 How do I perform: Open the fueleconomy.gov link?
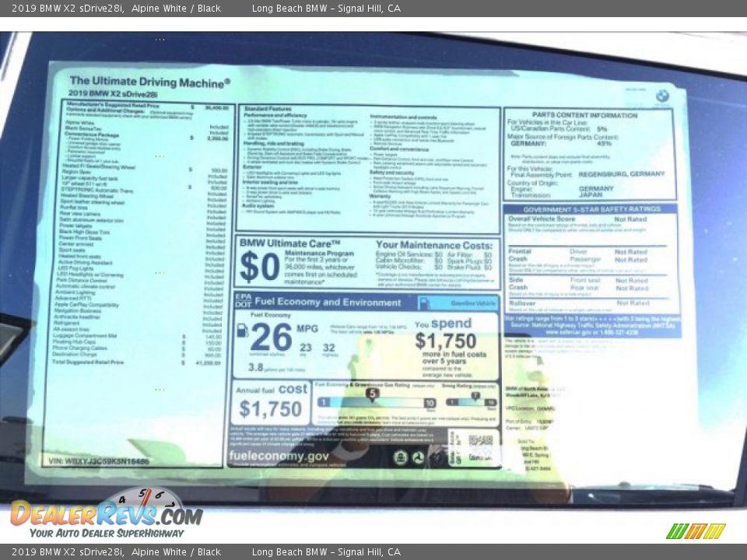(x=279, y=457)
